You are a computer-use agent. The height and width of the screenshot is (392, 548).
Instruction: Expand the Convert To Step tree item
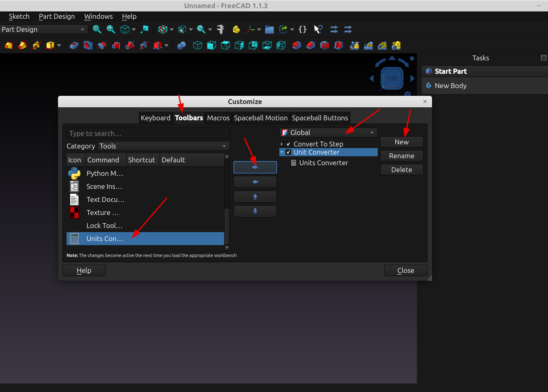282,144
